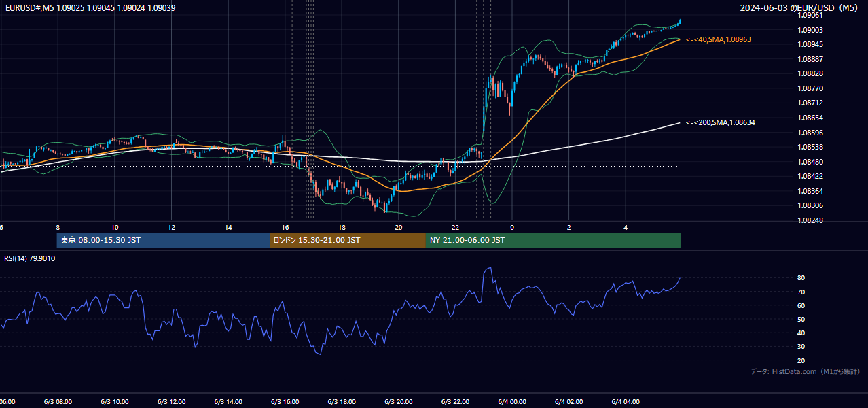Click price axis value 1.08596

[x=810, y=133]
